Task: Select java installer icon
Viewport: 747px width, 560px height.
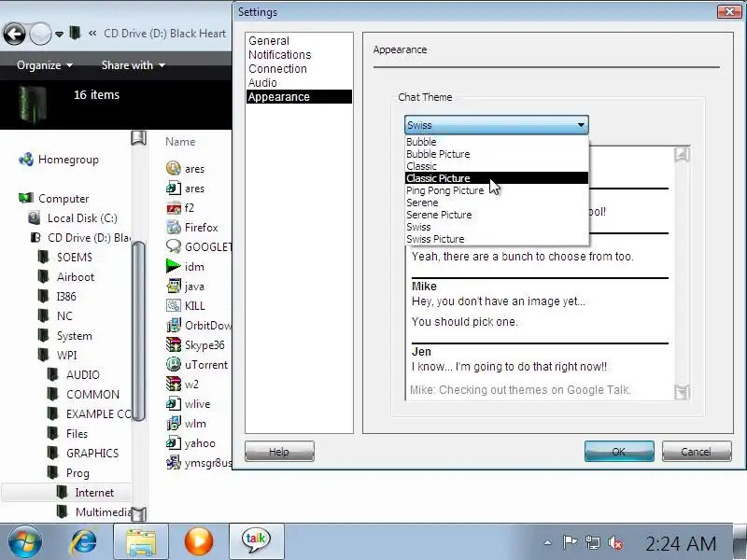Action: pyautogui.click(x=174, y=287)
